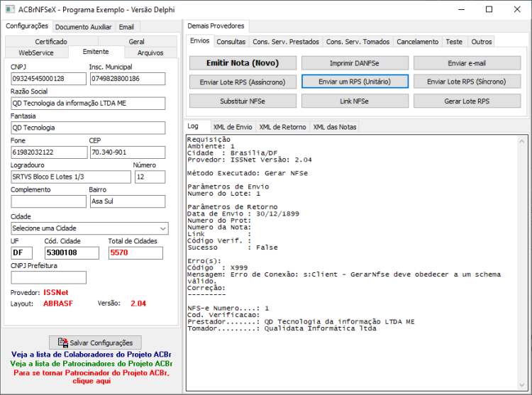Click the Imprimir DANFSe button
532x395 pixels.
pos(355,63)
